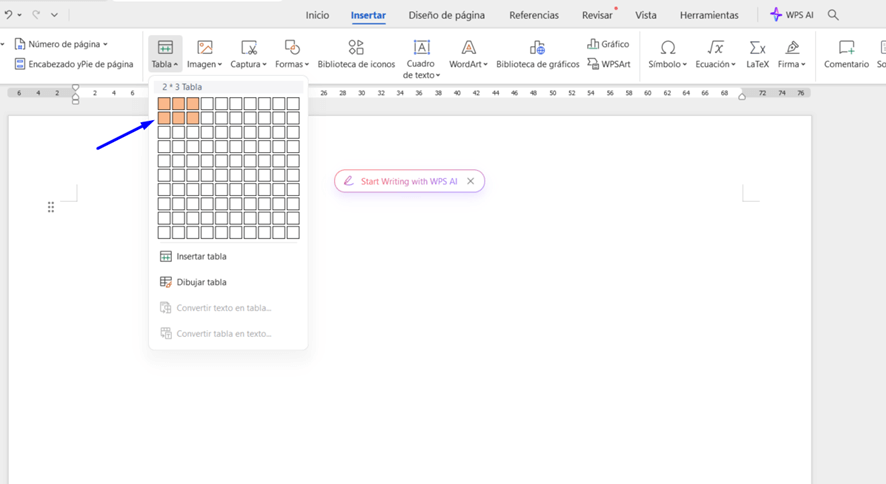Switch to the Inicio tab
This screenshot has width=886, height=484.
[317, 15]
